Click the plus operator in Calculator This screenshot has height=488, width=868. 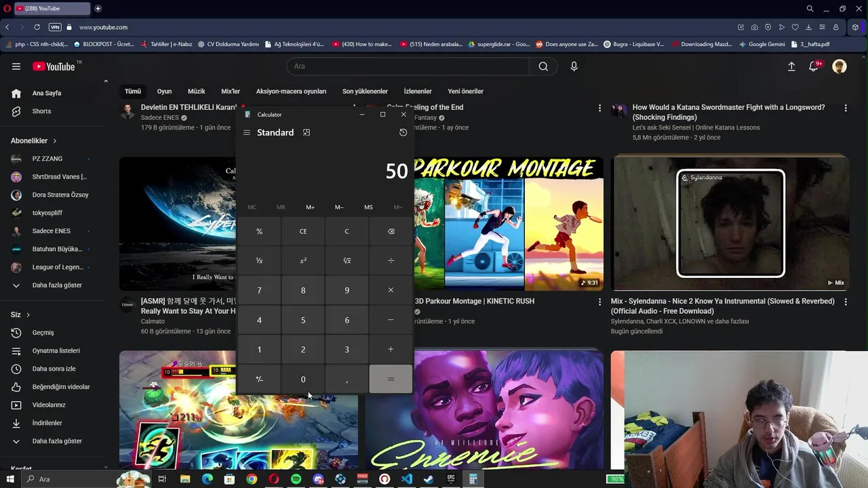(x=391, y=350)
